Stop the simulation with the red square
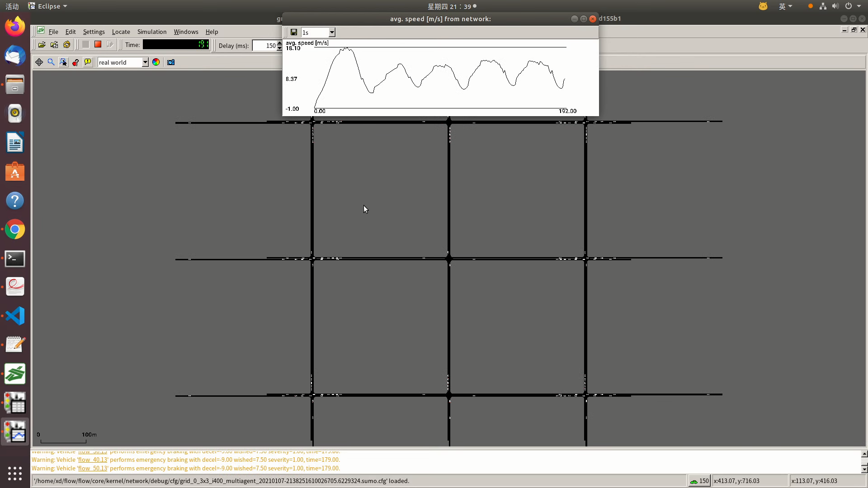This screenshot has width=868, height=488. coord(98,45)
